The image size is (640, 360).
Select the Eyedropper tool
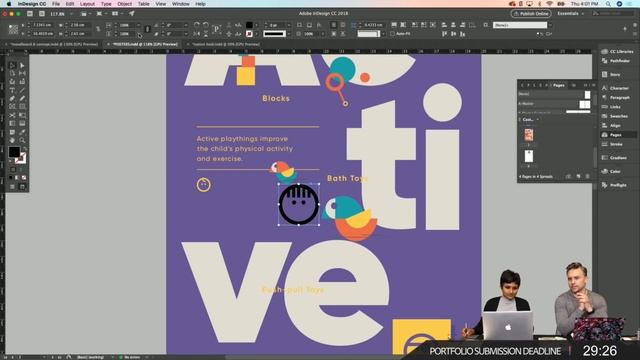pyautogui.click(x=22, y=132)
